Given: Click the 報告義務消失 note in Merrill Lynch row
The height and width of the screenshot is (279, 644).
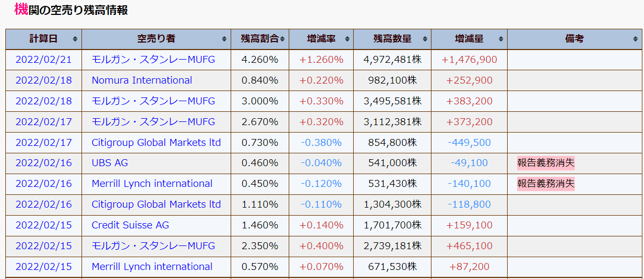Looking at the screenshot, I should 545,184.
